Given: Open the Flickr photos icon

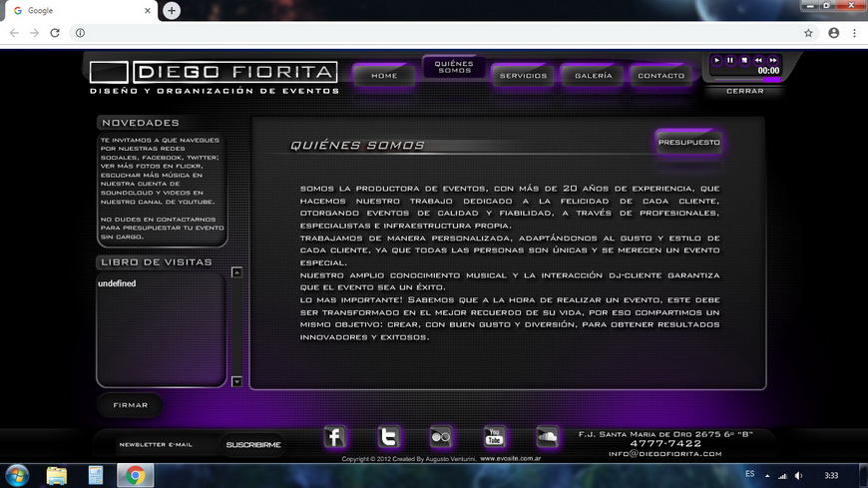Looking at the screenshot, I should pos(441,437).
